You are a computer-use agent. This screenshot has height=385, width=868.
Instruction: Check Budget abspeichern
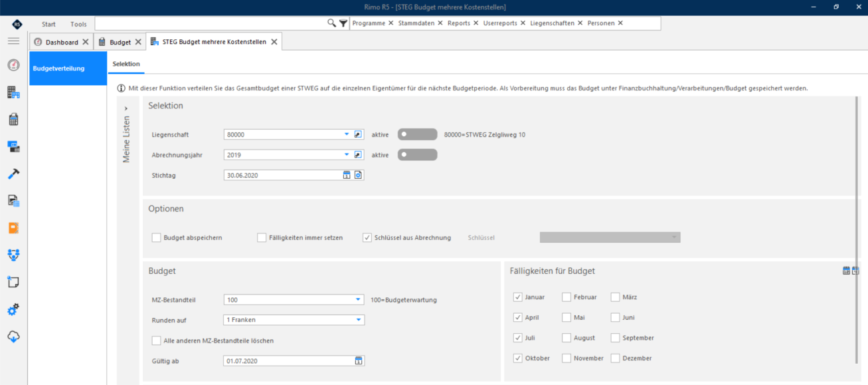[156, 237]
